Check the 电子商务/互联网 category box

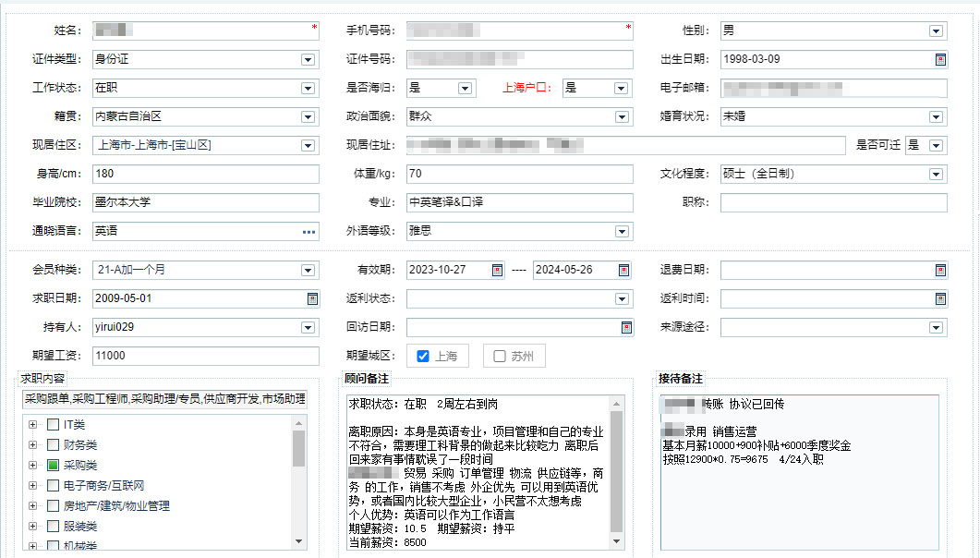54,486
